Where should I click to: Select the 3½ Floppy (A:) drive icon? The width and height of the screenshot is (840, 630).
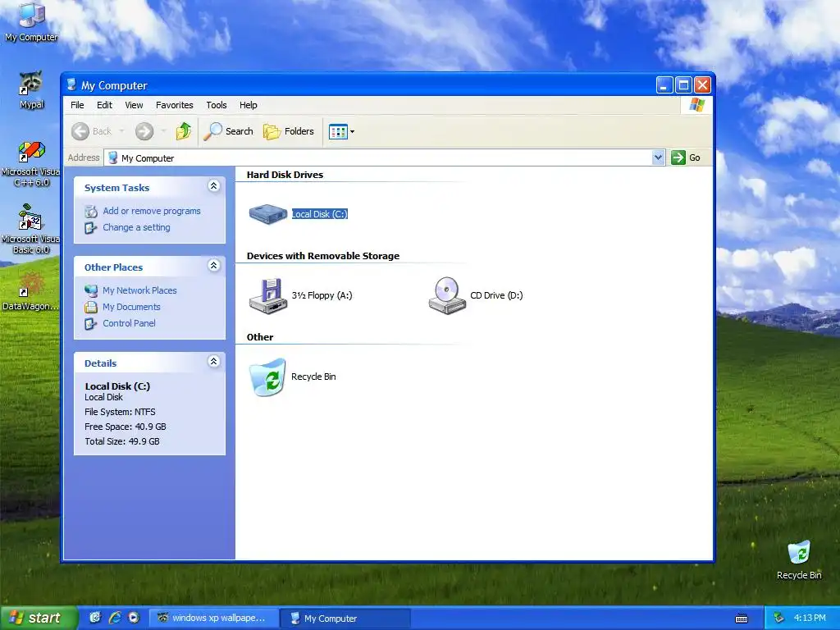[x=267, y=295]
